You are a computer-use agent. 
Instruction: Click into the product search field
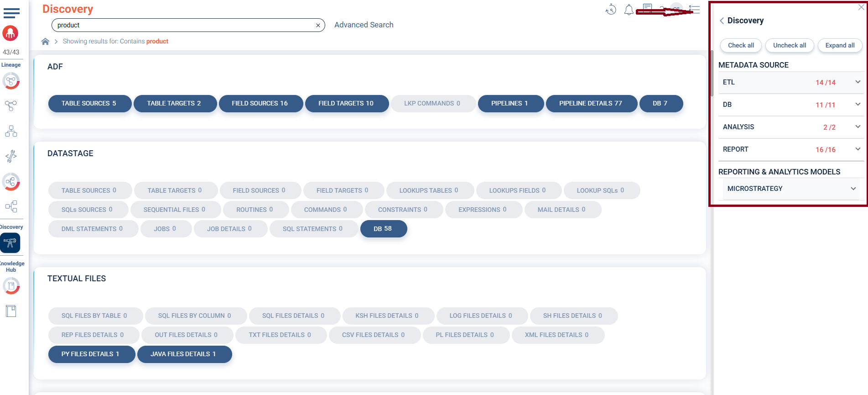pos(182,25)
